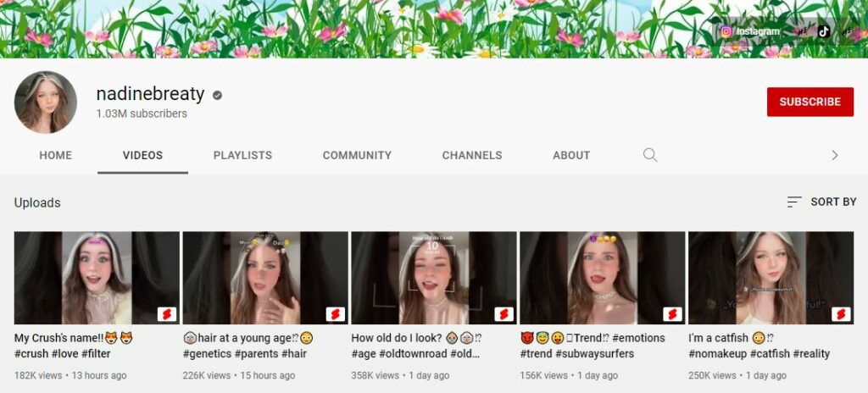Open the Instagram link in the banner
Image resolution: width=868 pixels, height=393 pixels.
(749, 31)
